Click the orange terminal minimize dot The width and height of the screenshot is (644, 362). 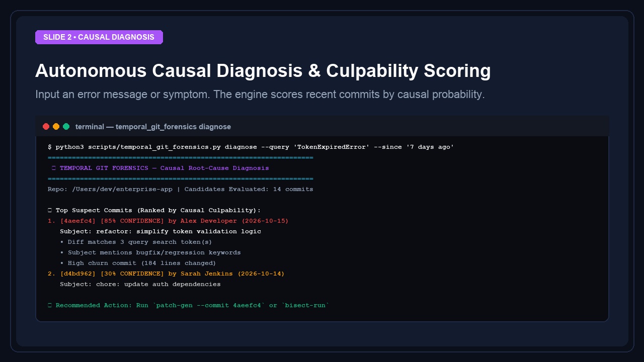click(x=56, y=127)
